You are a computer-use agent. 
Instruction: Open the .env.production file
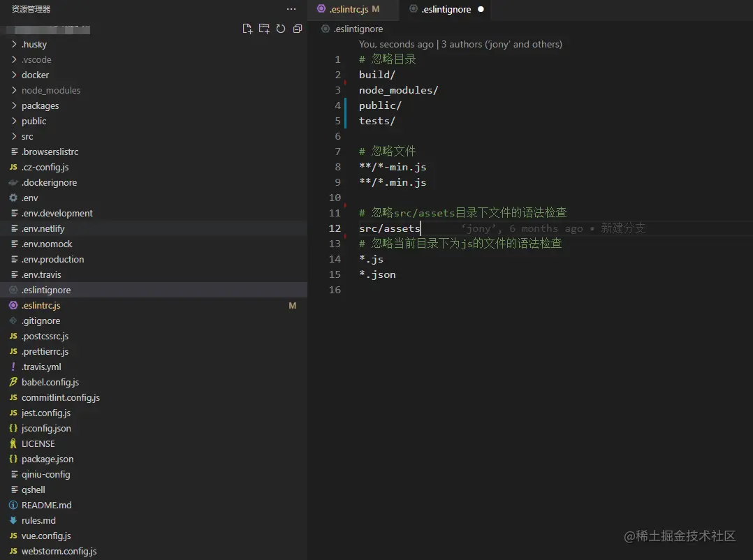coord(154,259)
